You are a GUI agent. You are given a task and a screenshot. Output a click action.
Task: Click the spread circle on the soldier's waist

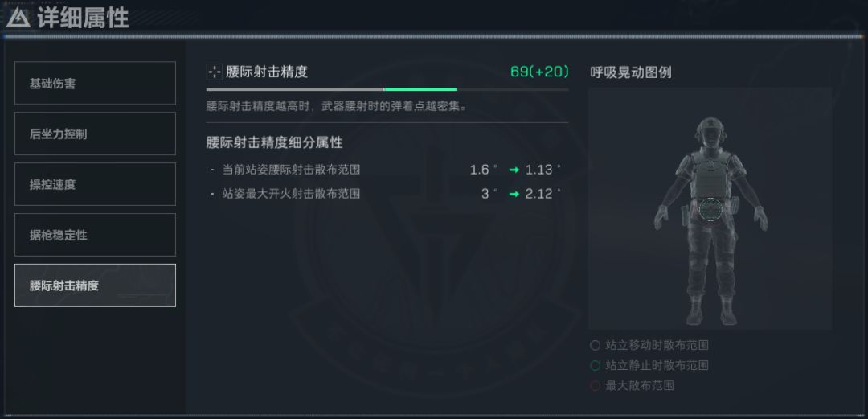click(710, 209)
